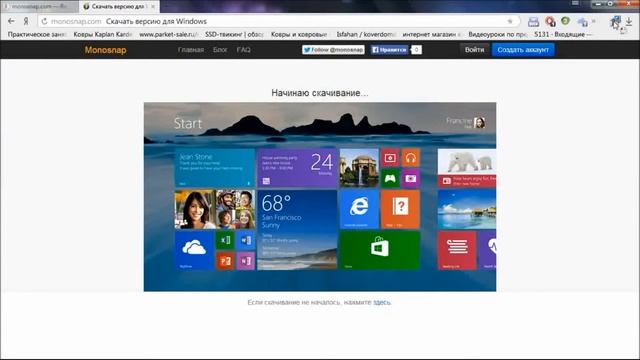Open the 'FAQ' navigation item

point(243,50)
